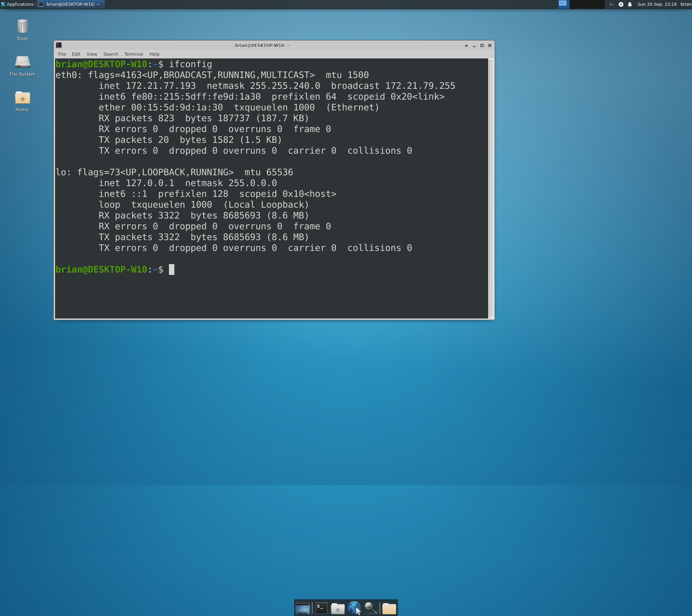Roll up terminal window with arrow button
The image size is (692, 616).
(x=466, y=45)
